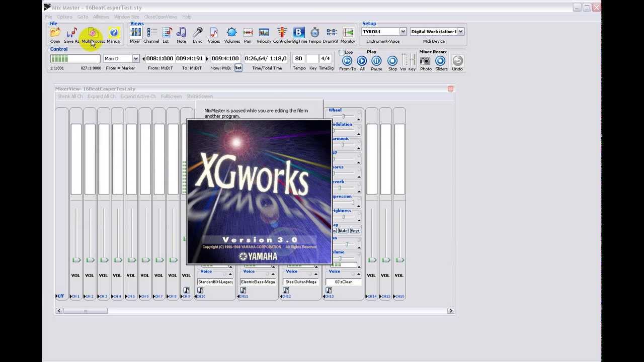
Task: Stop playback
Action: [392, 61]
